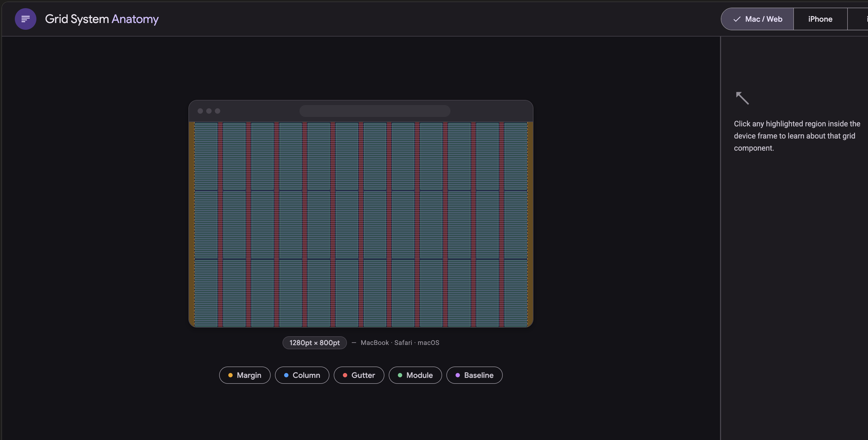This screenshot has width=868, height=440.
Task: Toggle the Module legend chip
Action: pyautogui.click(x=415, y=375)
